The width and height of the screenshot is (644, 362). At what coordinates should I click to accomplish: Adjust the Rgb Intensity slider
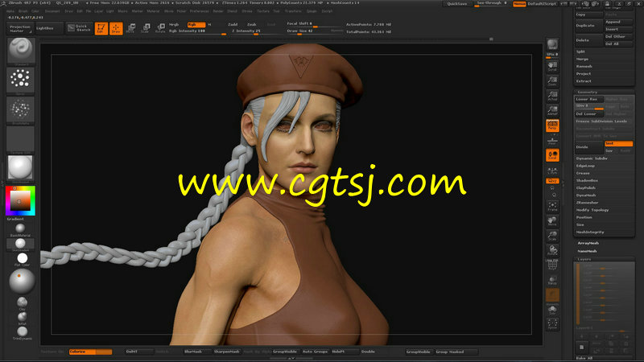(197, 31)
